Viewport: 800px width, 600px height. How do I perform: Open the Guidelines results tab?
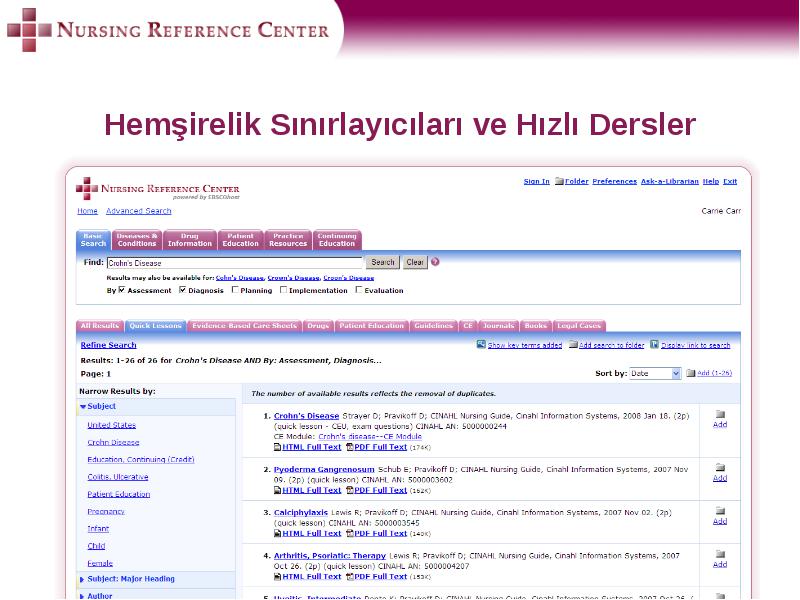pos(434,326)
